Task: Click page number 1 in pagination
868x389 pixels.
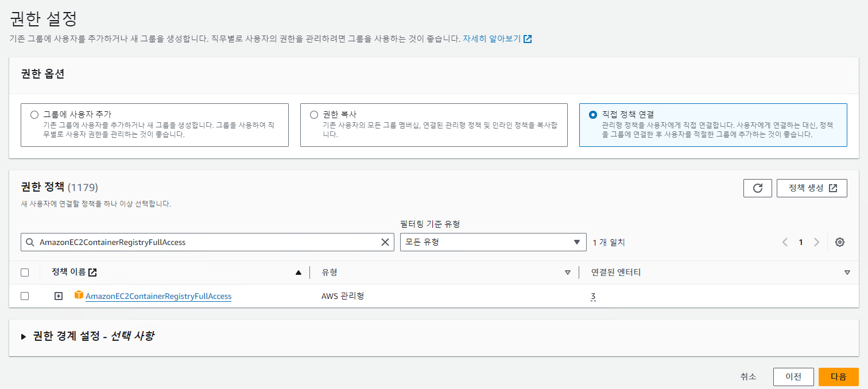Action: click(x=801, y=242)
